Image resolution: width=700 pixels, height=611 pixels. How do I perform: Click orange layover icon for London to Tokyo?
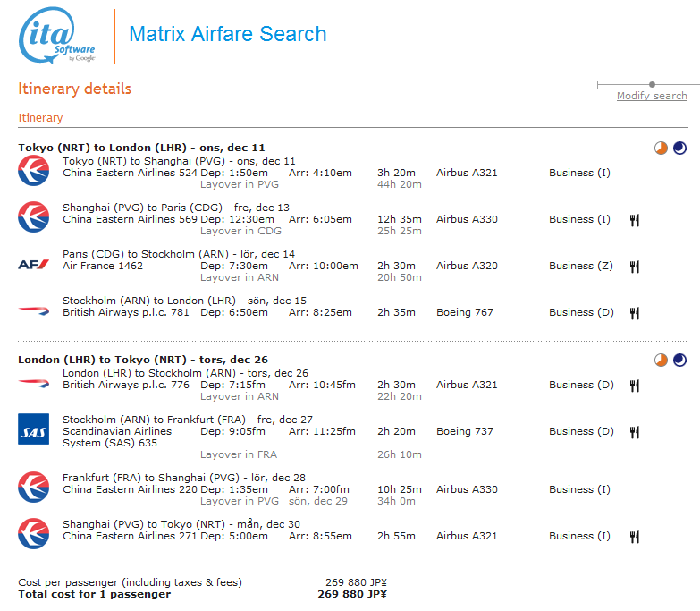pos(661,360)
